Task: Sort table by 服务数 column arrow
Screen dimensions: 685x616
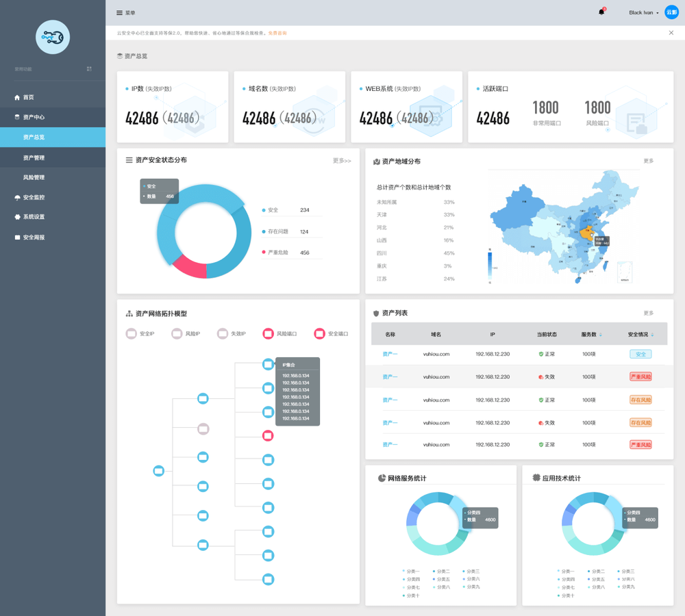Action: click(x=601, y=335)
